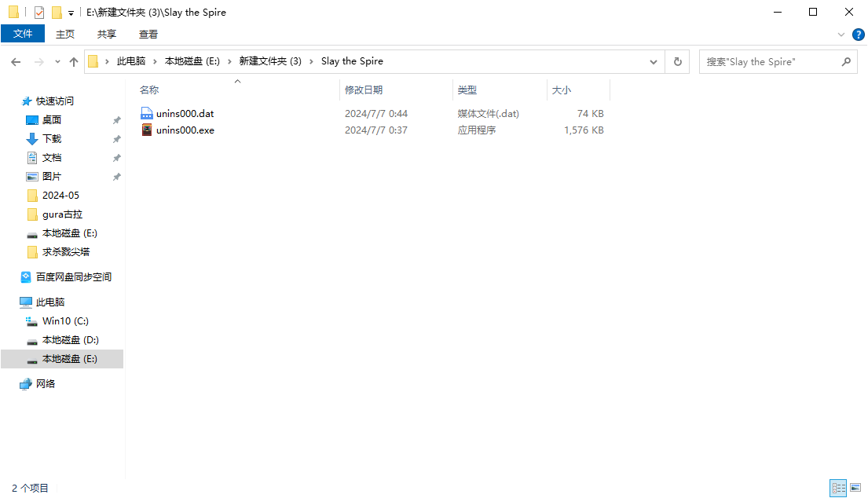Open the recent locations dropdown arrow
The height and width of the screenshot is (498, 868).
coord(57,61)
